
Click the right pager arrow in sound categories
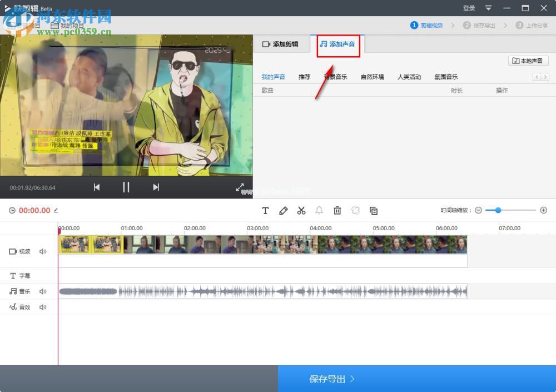(x=545, y=77)
